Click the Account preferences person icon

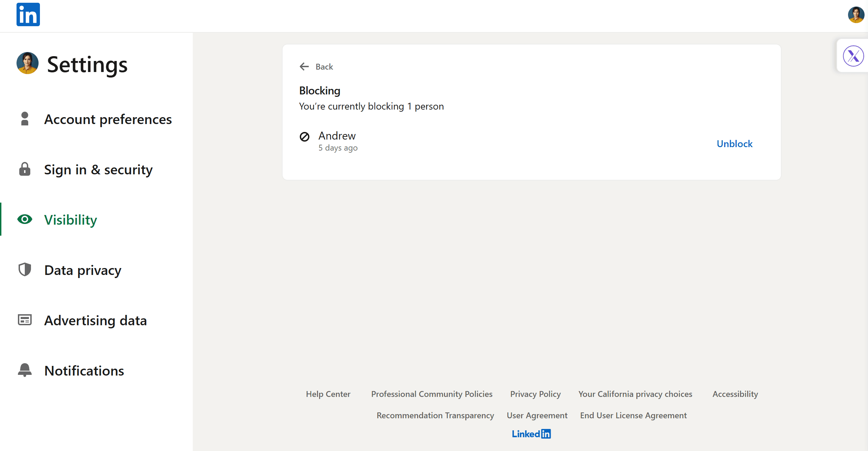pyautogui.click(x=25, y=119)
